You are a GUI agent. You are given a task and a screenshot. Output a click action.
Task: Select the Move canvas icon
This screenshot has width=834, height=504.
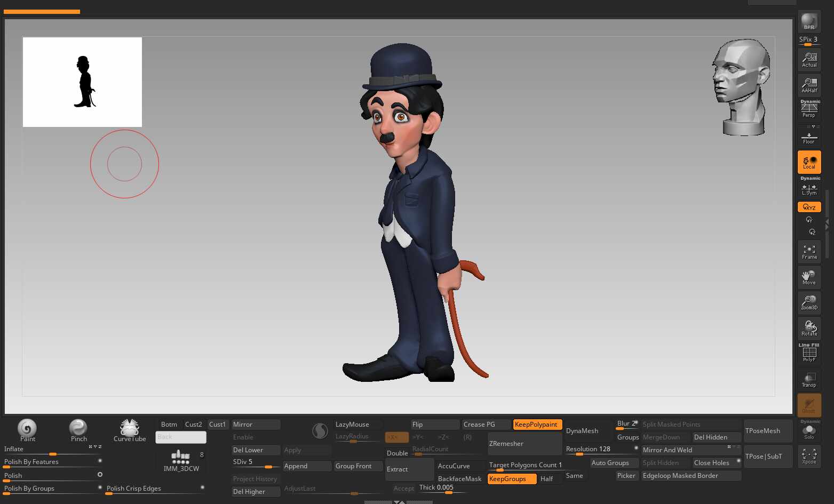pos(809,277)
